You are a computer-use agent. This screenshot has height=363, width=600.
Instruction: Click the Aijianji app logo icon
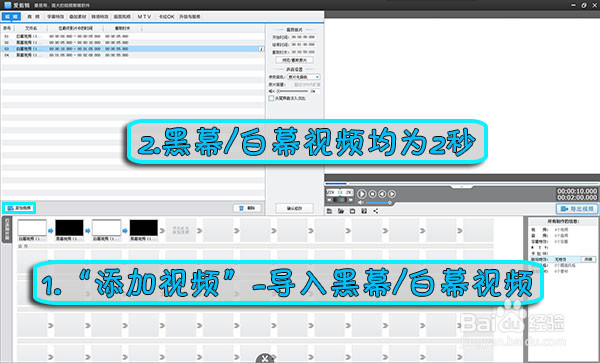(7, 5)
